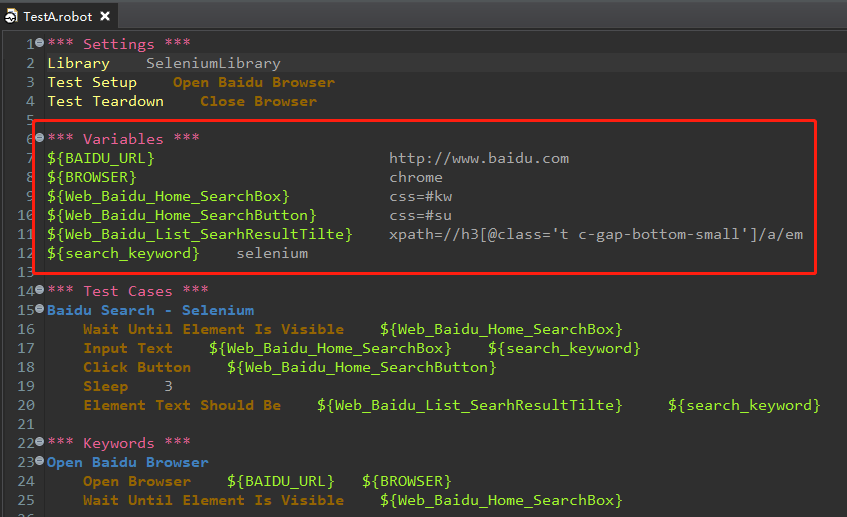This screenshot has width=847, height=517.
Task: Collapse the Open Baidu Browser keyword fold
Action: pos(39,461)
